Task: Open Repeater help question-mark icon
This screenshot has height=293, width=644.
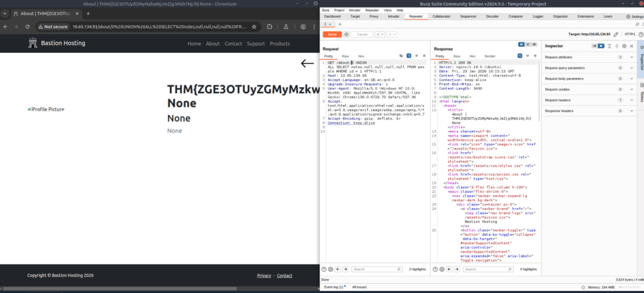Action: 641,35
